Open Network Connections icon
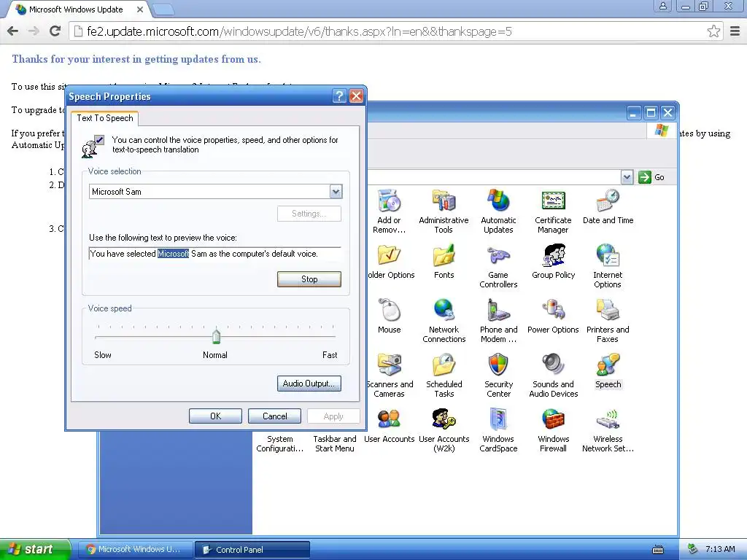This screenshot has height=560, width=747. tap(444, 321)
